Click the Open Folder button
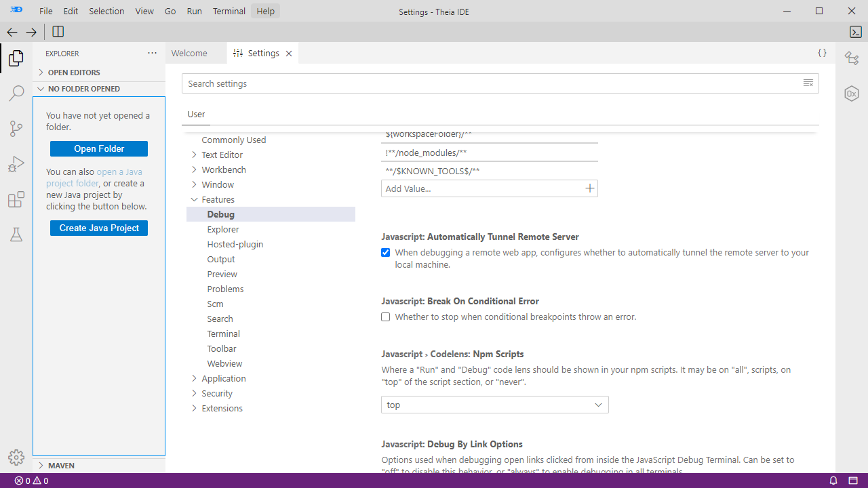Image resolution: width=868 pixels, height=488 pixels. coord(99,149)
